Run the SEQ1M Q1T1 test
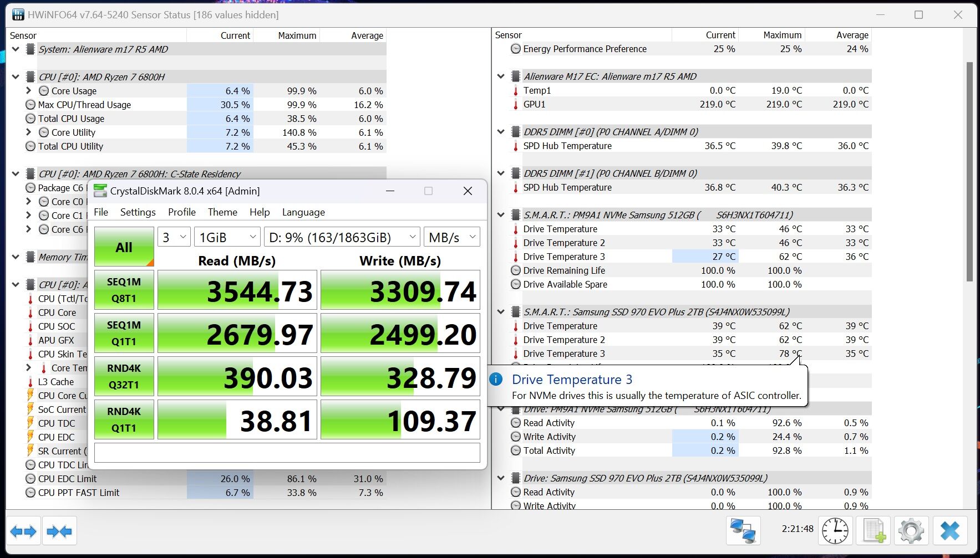Screen dimensions: 980x558 (x=124, y=333)
